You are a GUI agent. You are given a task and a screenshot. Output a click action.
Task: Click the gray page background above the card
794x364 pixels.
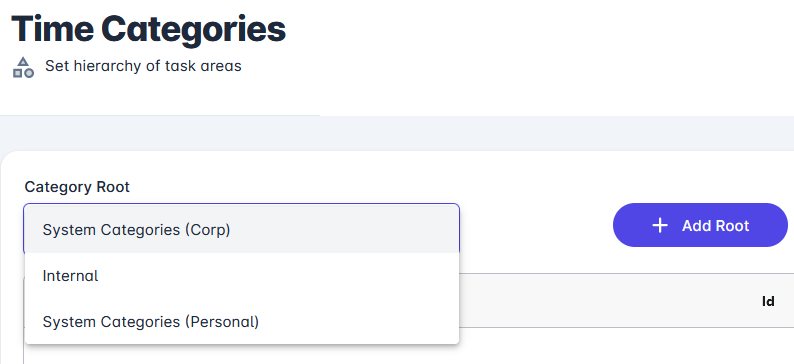pos(397,133)
